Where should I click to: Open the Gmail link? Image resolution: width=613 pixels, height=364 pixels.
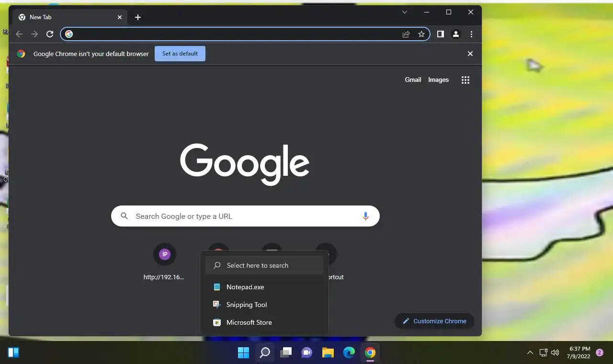[413, 80]
